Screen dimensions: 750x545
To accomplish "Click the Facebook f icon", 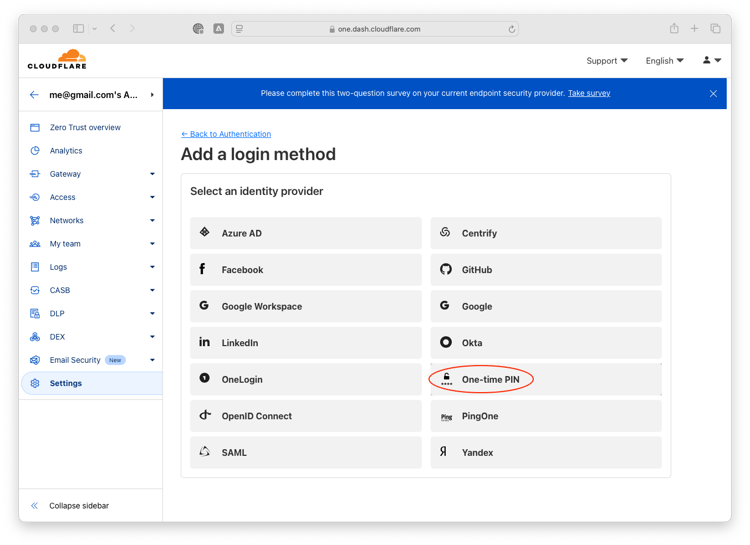I will point(202,269).
